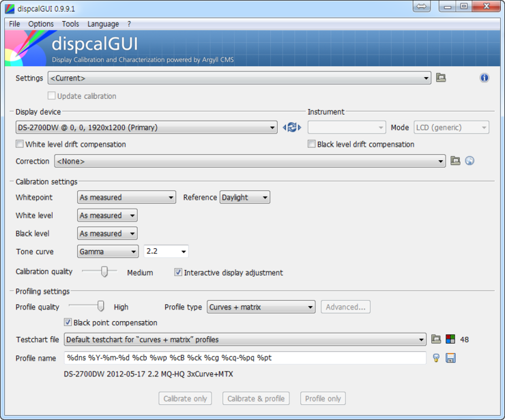The image size is (505, 420).
Task: Open the Settings <Current> dropdown
Action: (240, 78)
